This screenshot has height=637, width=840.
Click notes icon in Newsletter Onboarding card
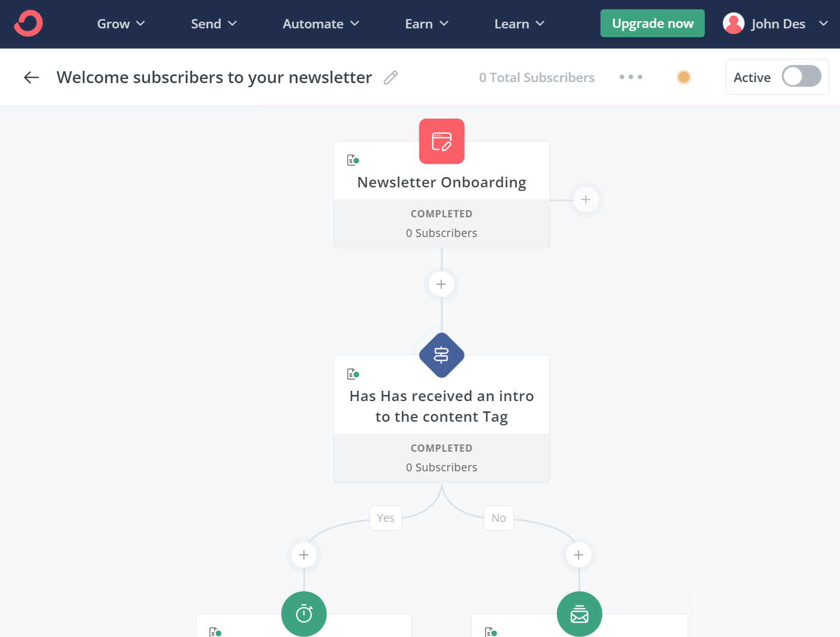click(353, 161)
